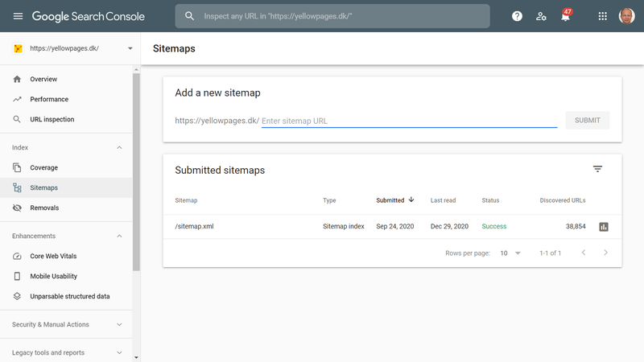The width and height of the screenshot is (644, 362).
Task: Click the Dec 29, 2020 last read date
Action: pyautogui.click(x=449, y=227)
